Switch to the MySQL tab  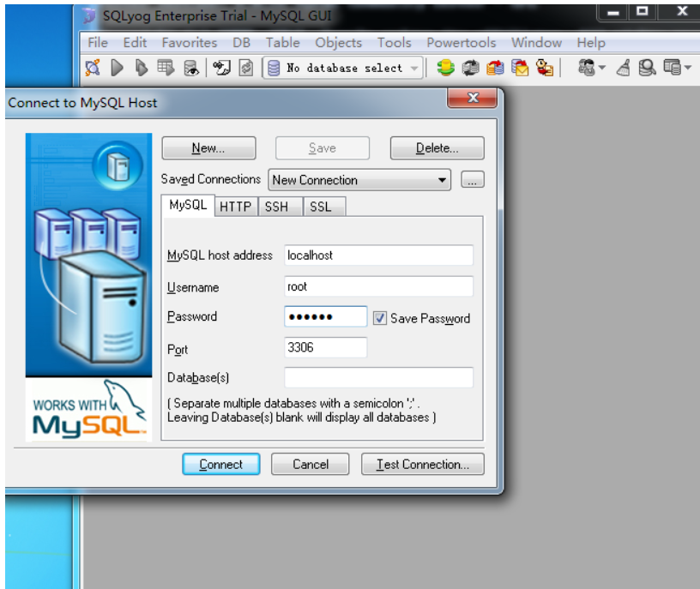pyautogui.click(x=188, y=205)
